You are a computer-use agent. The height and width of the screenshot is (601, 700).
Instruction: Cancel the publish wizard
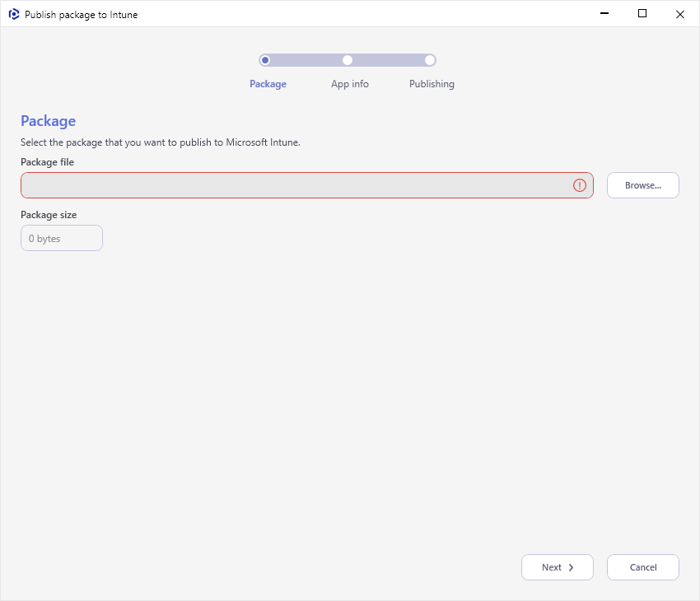(x=643, y=567)
